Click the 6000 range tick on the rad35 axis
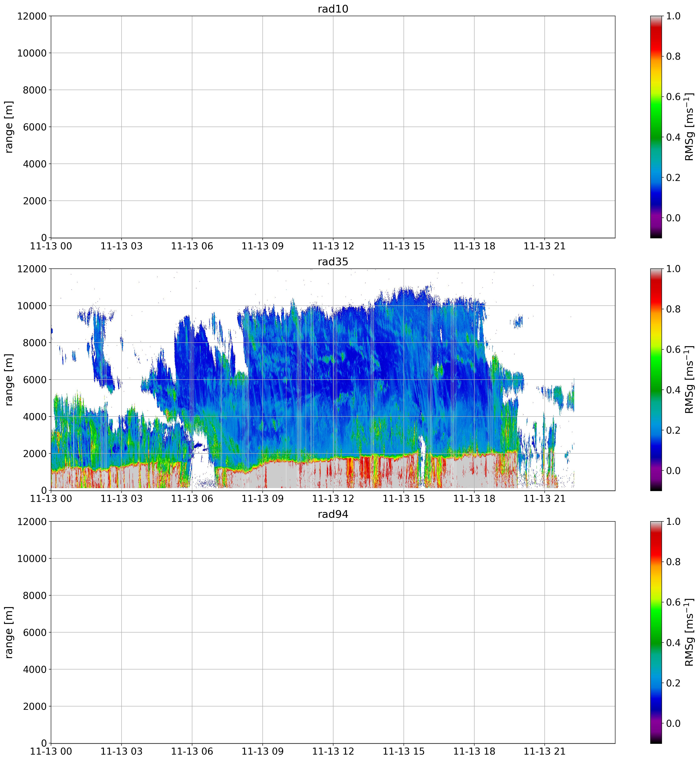This screenshot has height=761, width=700. (34, 380)
